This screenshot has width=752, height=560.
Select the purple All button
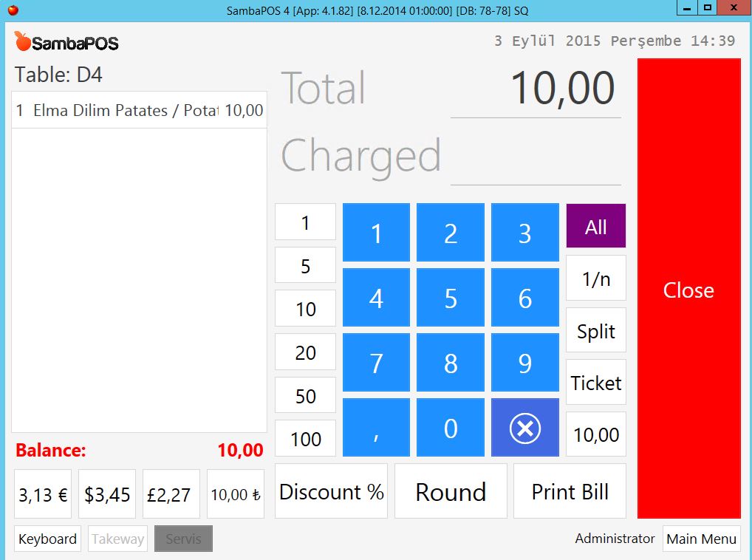pyautogui.click(x=595, y=226)
